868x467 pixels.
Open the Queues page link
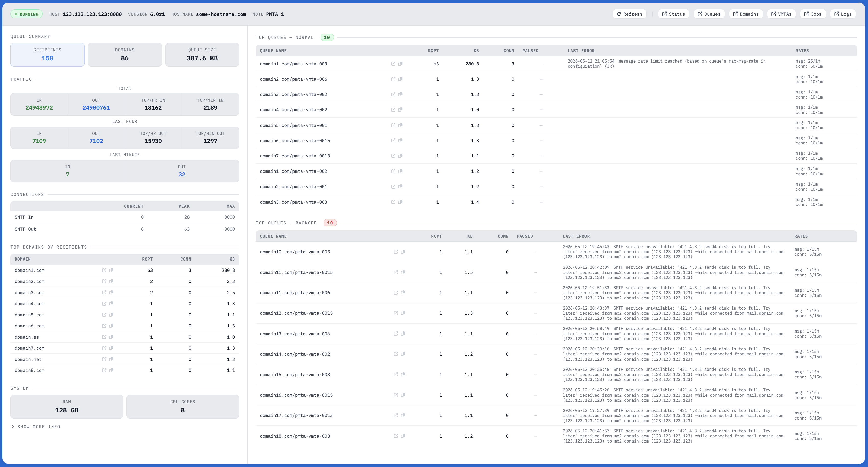[709, 14]
